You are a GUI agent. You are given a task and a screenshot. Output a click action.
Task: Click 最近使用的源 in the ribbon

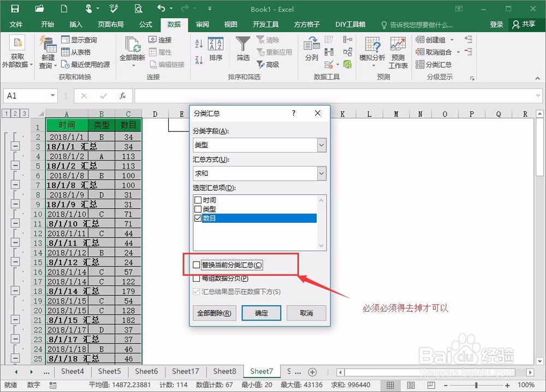[85, 64]
